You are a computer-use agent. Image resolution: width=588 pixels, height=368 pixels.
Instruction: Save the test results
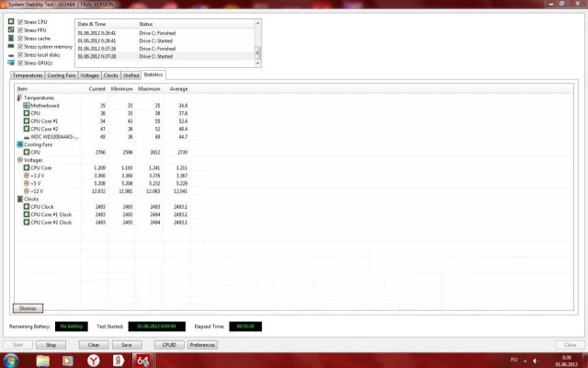click(127, 345)
